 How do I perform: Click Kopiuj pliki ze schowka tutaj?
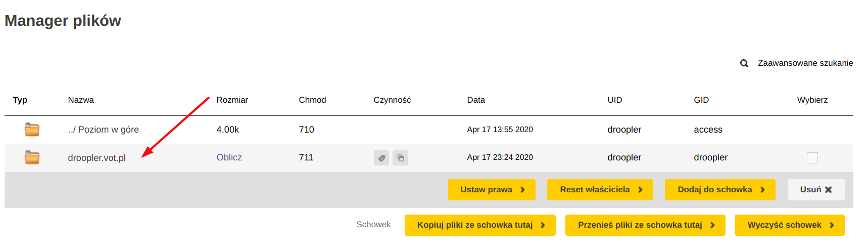480,225
